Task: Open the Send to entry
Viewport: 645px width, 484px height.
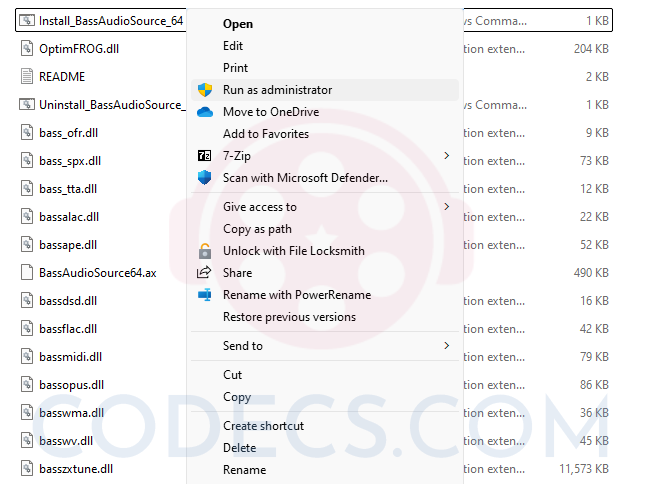Action: click(x=325, y=346)
